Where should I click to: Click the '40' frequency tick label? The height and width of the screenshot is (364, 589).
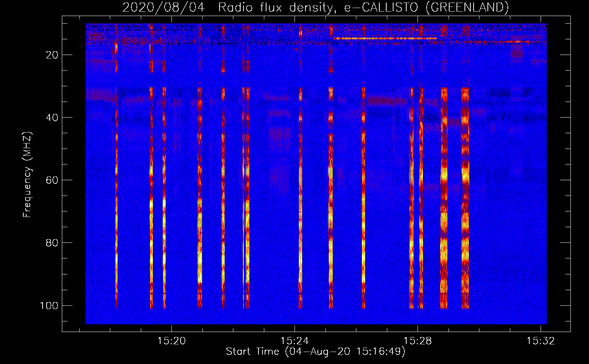point(52,118)
